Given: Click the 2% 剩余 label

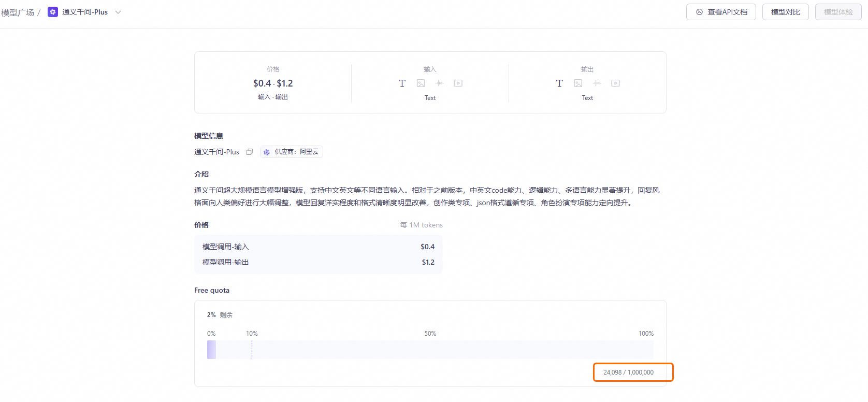Looking at the screenshot, I should tap(220, 314).
